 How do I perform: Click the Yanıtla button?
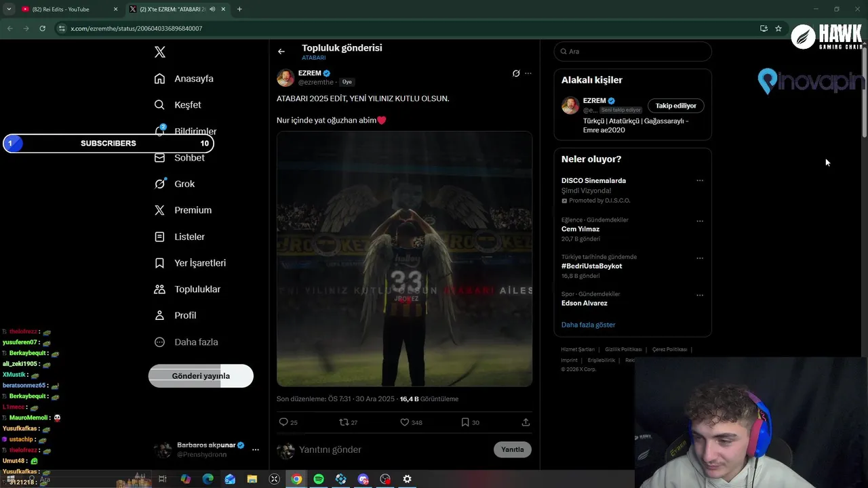coord(513,449)
